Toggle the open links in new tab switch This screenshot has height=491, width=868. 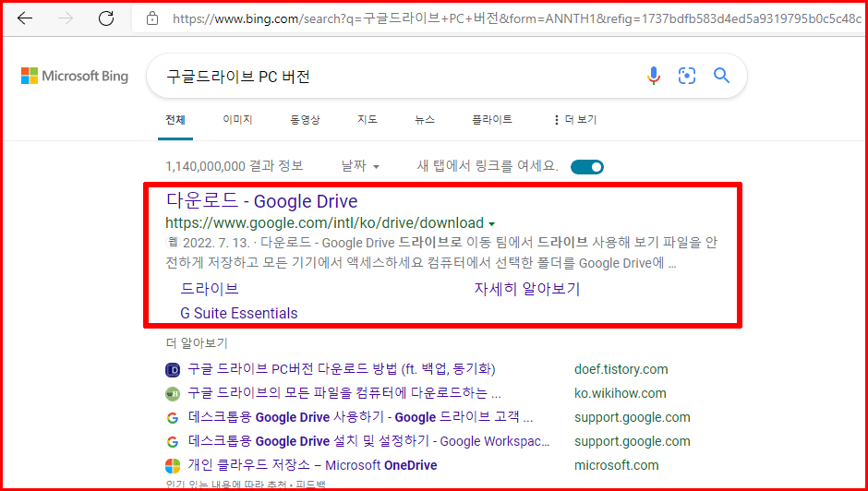point(586,167)
